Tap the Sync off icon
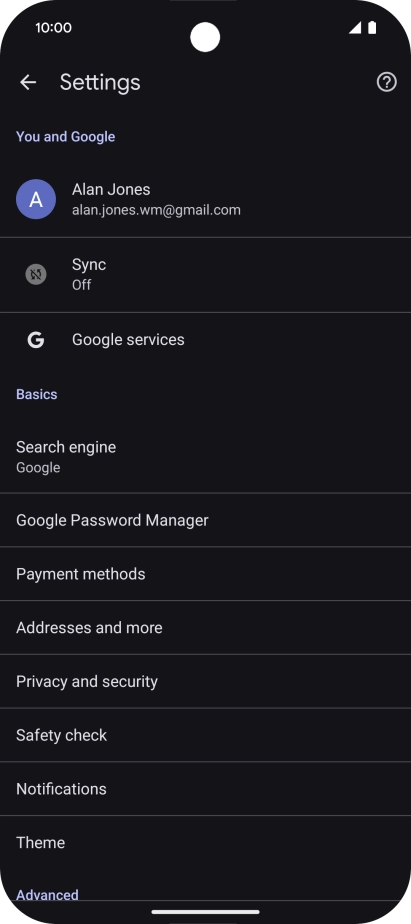The height and width of the screenshot is (924, 411). point(36,274)
